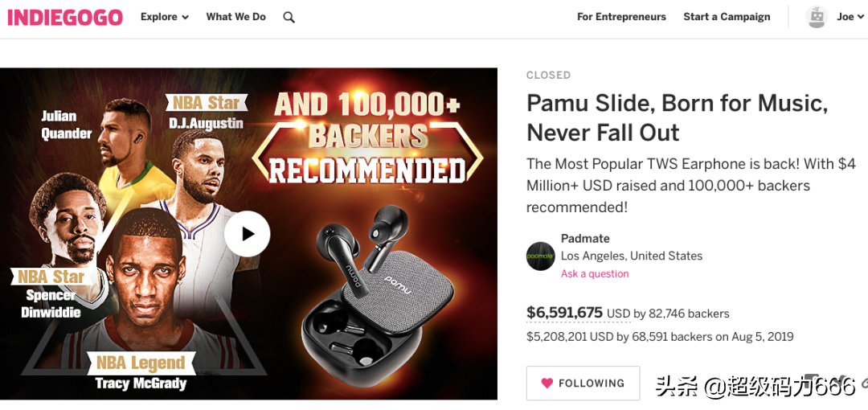
Task: Open the Joe account dropdown
Action: tap(850, 17)
